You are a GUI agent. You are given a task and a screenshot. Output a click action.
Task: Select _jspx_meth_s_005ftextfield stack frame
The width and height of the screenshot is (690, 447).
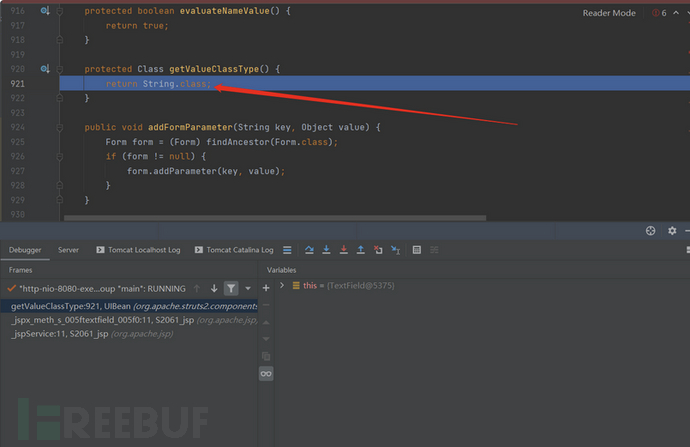(x=129, y=320)
